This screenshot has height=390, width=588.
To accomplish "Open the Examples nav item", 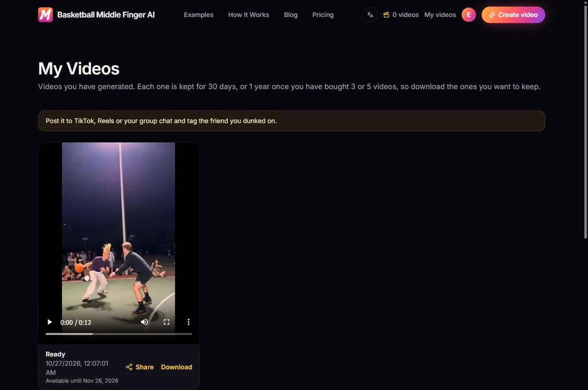I will pyautogui.click(x=198, y=14).
